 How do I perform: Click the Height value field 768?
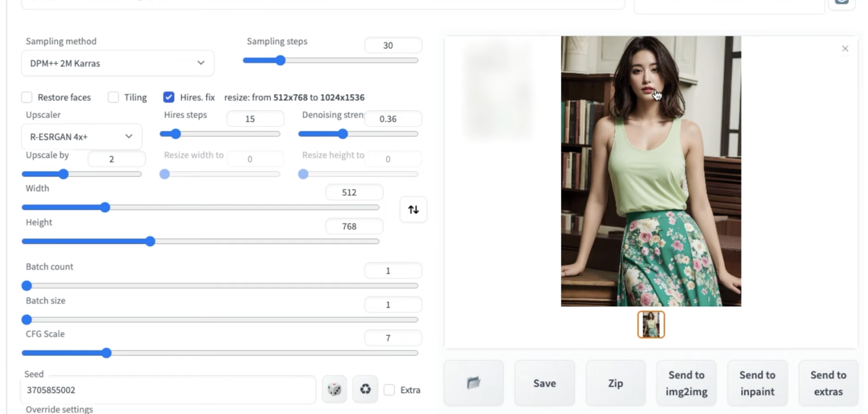(x=354, y=226)
